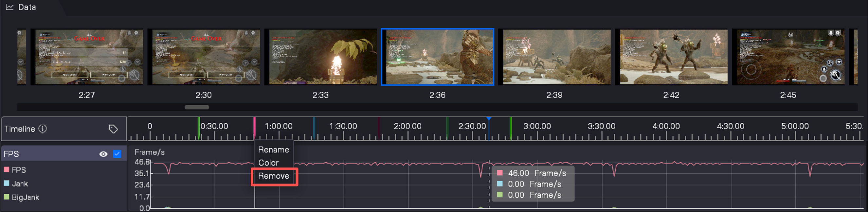The image size is (868, 212).
Task: Click the 2:36 timestamp under thumbnail
Action: point(437,95)
